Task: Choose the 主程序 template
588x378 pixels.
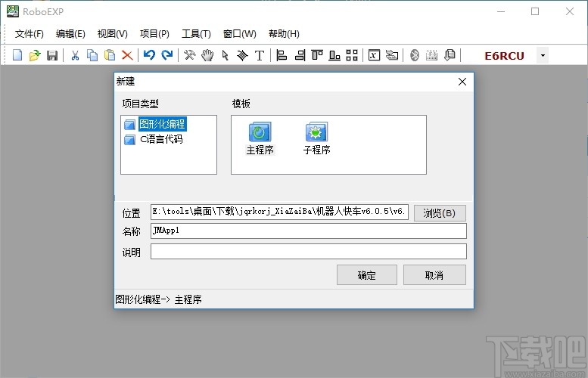Action: click(x=260, y=138)
